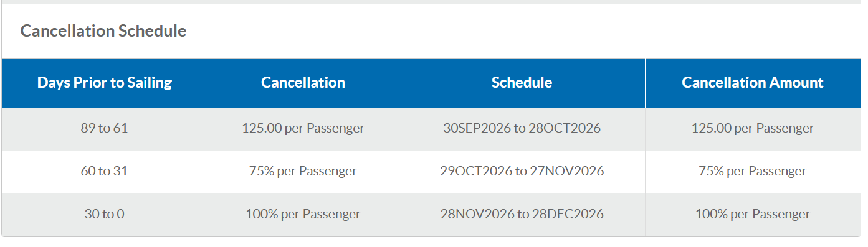Select the 30 to 0 days cell
This screenshot has height=247, width=868.
coord(105,214)
